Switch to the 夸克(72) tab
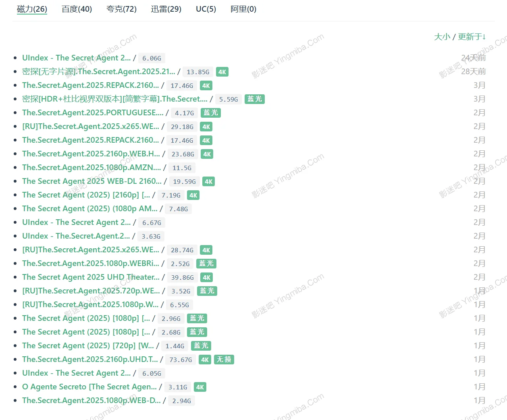Viewport: 507px width, 420px height. point(121,9)
